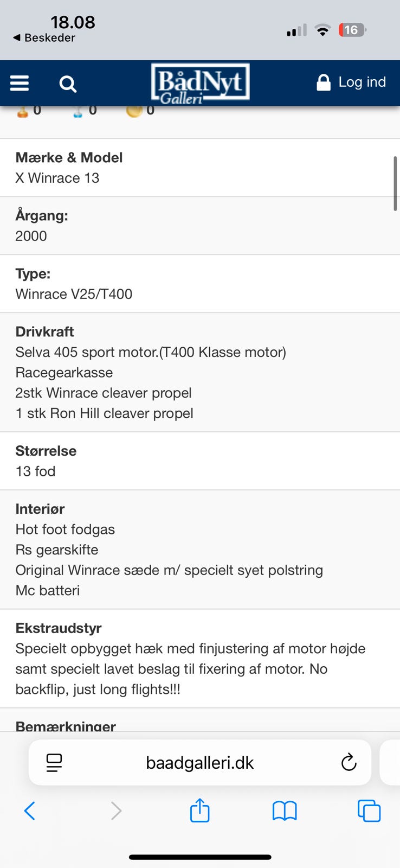Click the page scrollbar indicator
The image size is (400, 868).
[395, 183]
